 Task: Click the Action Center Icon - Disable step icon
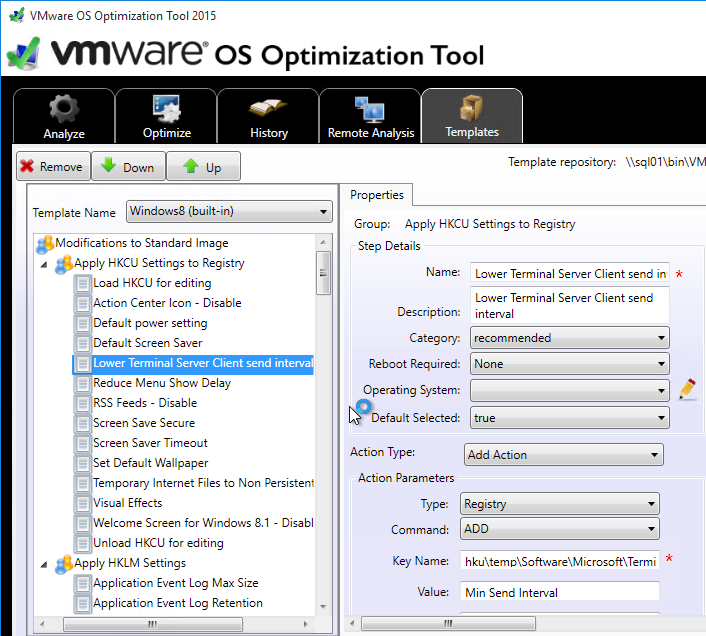(x=82, y=304)
